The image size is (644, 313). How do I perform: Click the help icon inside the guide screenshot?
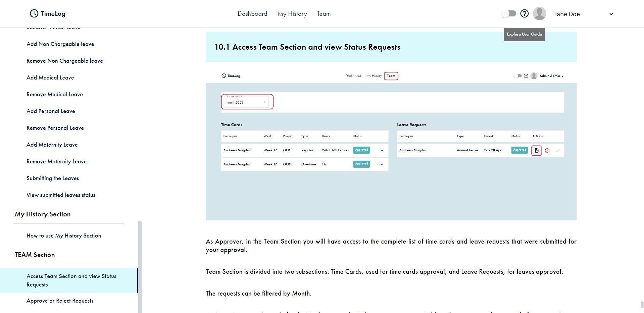pos(526,76)
